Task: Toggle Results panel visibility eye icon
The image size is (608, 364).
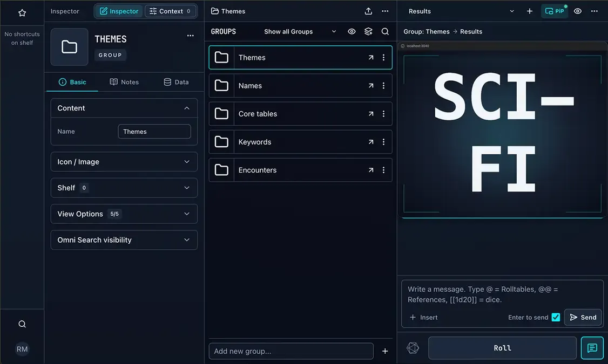Action: click(x=578, y=11)
